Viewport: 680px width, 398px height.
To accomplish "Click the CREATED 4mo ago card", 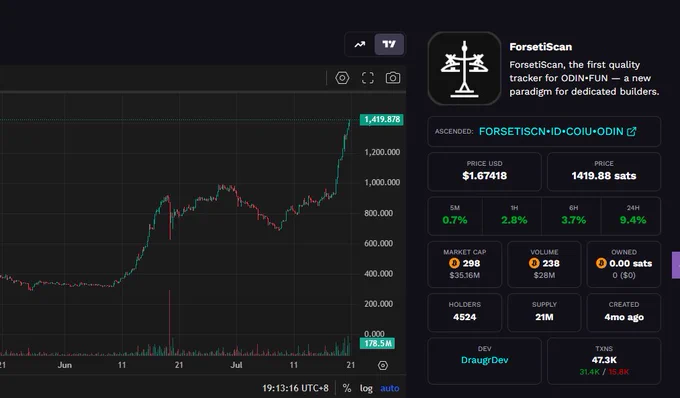I will point(624,313).
